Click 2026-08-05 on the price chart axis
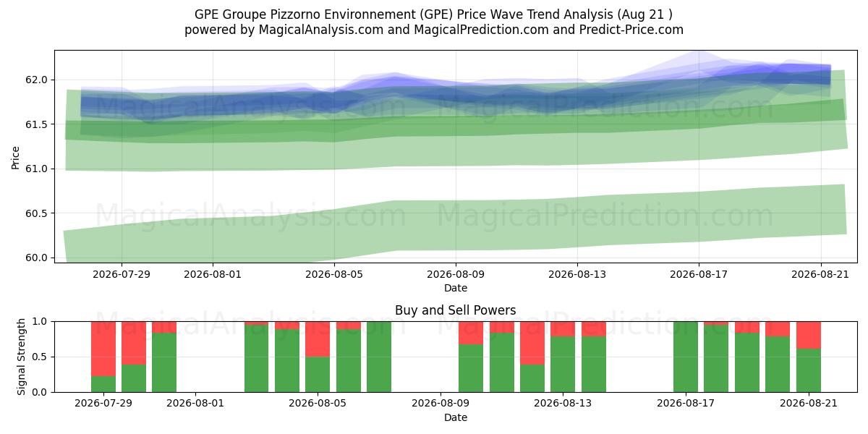This screenshot has height=434, width=868. coord(333,274)
